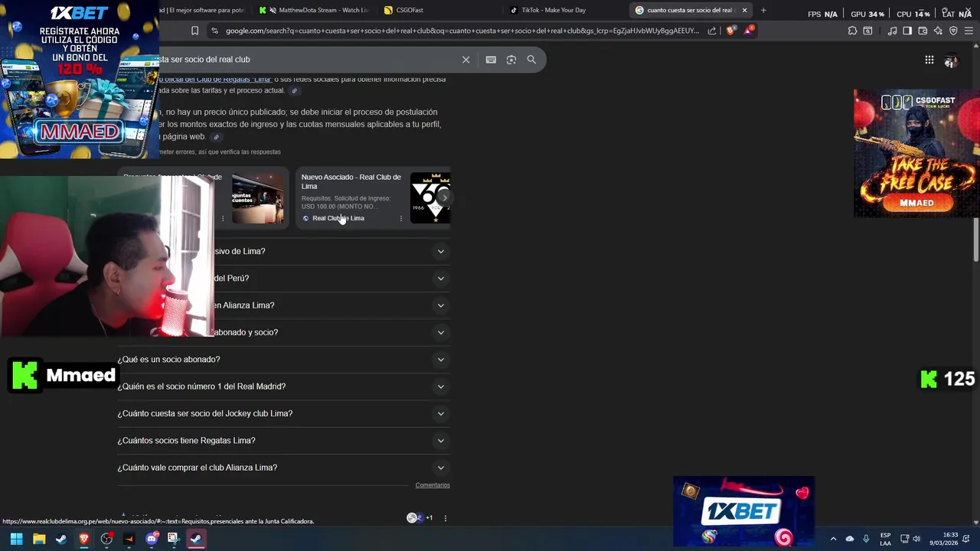Click the source link icon after 'página web'
The width and height of the screenshot is (980, 551).
[x=216, y=138]
